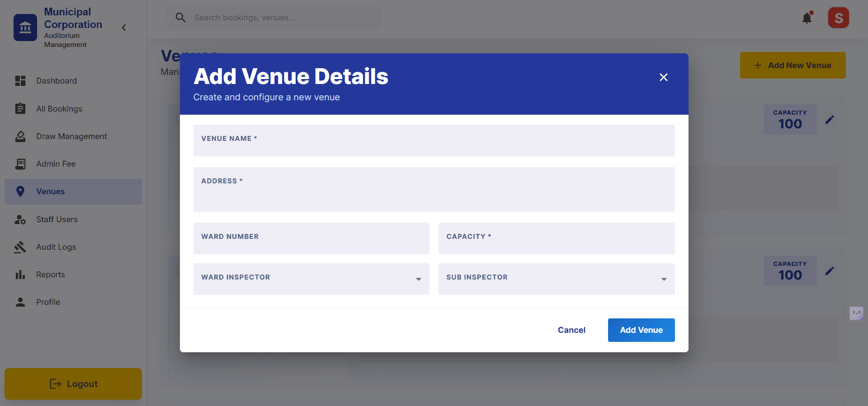Select Venues in the sidebar

73,191
